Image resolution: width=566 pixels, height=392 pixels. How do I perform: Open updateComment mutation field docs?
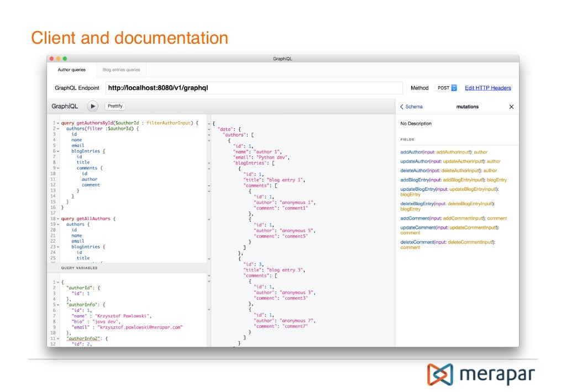[x=418, y=228]
